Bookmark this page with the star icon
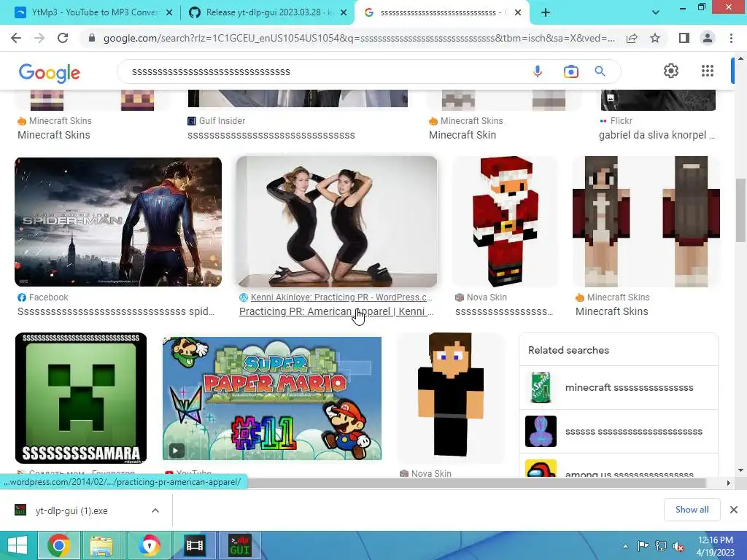Viewport: 747px width, 560px height. (x=655, y=38)
